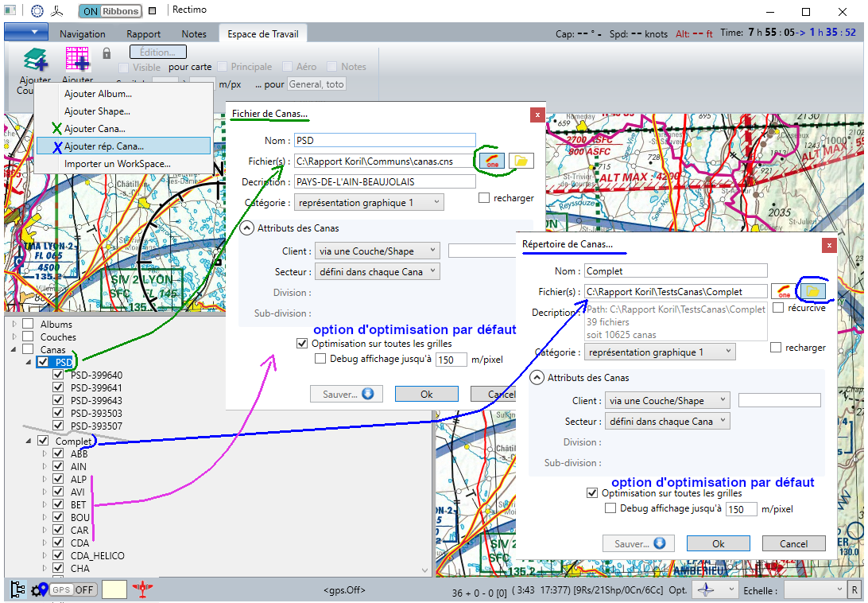
Task: Check recharger in Répertoire de Canas
Action: (x=776, y=347)
